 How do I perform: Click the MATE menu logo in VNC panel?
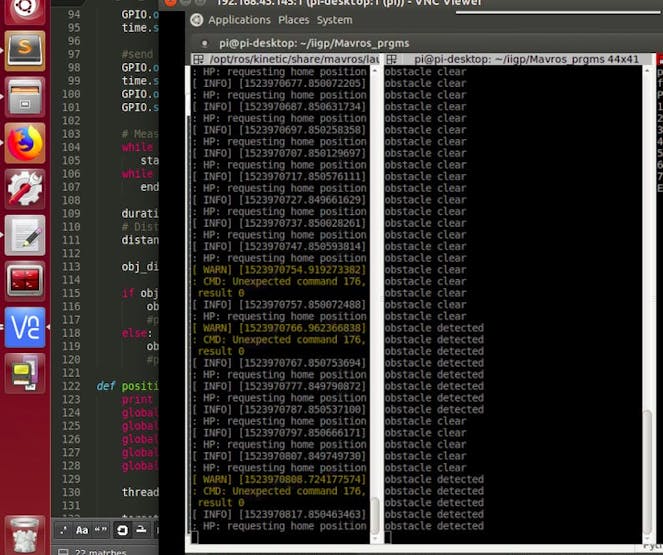(197, 20)
